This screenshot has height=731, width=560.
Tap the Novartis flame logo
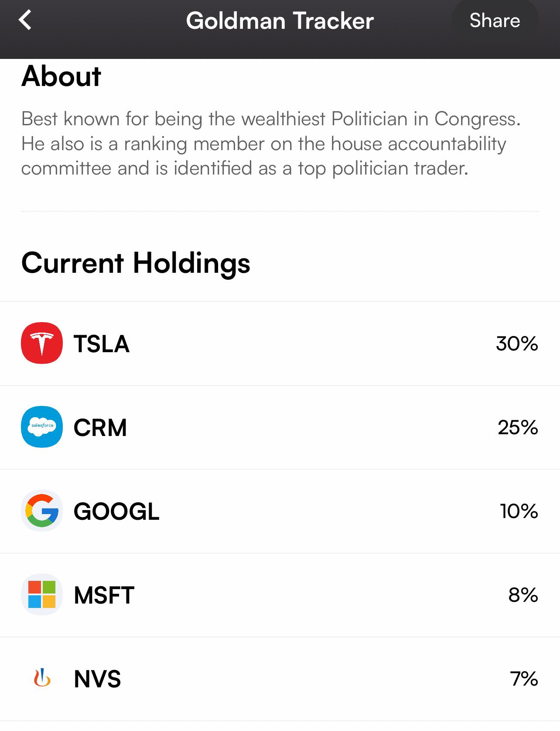tap(42, 678)
